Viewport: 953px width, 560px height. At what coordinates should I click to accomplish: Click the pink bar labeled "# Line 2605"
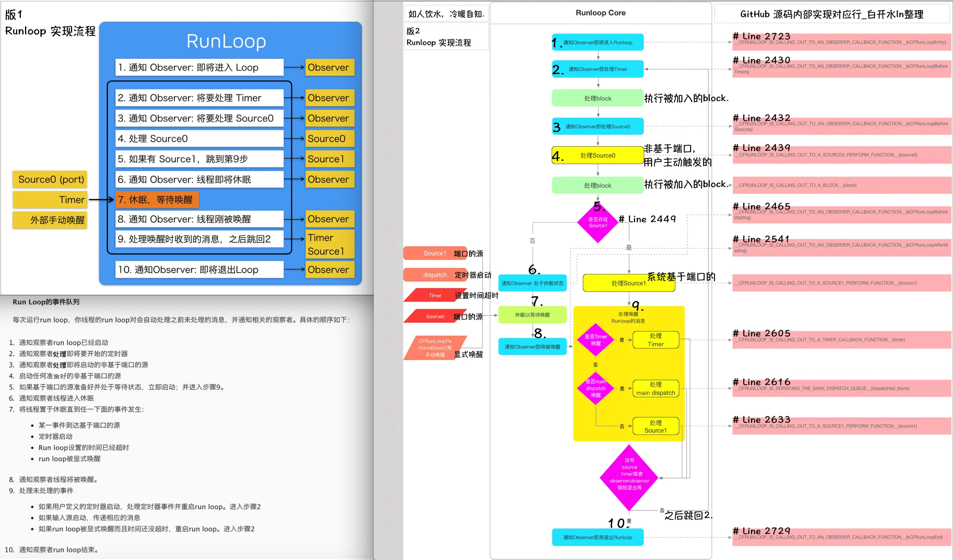842,340
